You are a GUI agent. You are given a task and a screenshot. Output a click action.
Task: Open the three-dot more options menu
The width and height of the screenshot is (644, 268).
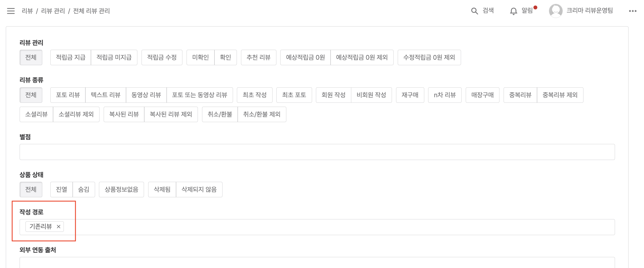coord(632,11)
